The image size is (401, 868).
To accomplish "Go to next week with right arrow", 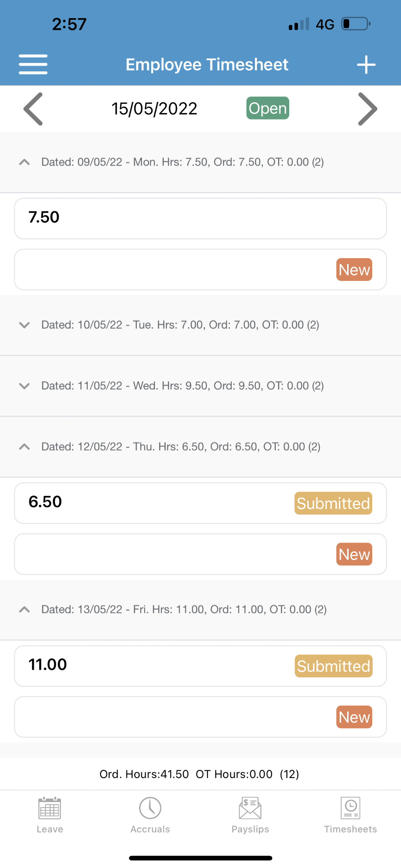I will pos(367,109).
